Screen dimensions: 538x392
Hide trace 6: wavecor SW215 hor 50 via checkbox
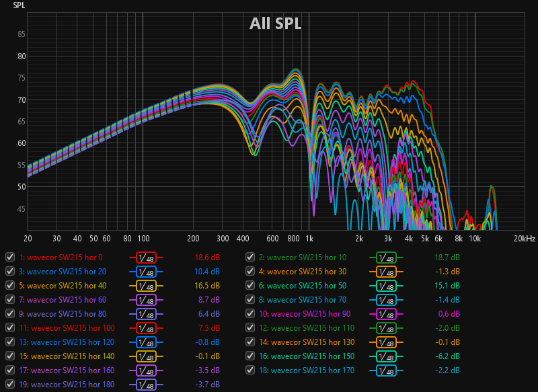click(x=250, y=285)
